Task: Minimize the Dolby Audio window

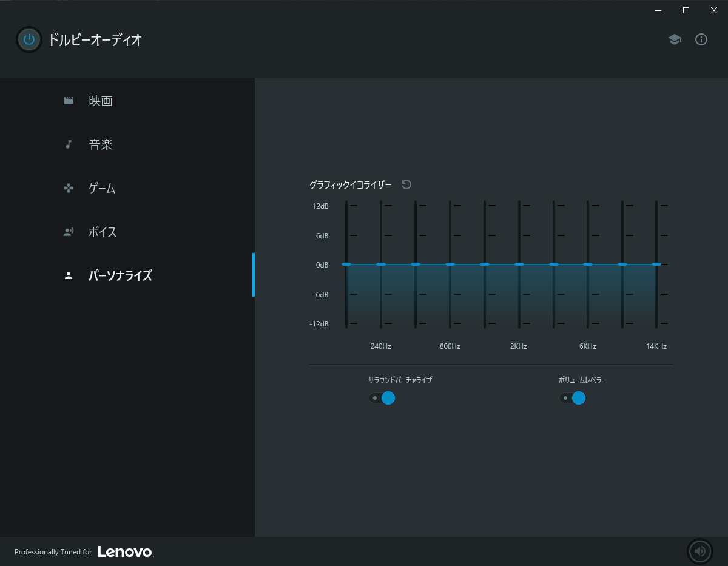Action: click(x=658, y=10)
